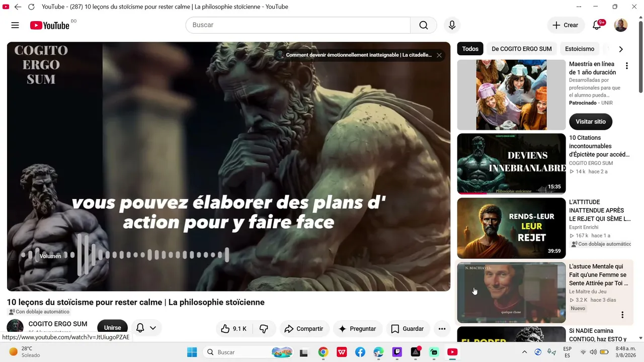The width and height of the screenshot is (644, 362).
Task: Open '10 Citations incontournables d'Épictète' video title
Action: [599, 146]
